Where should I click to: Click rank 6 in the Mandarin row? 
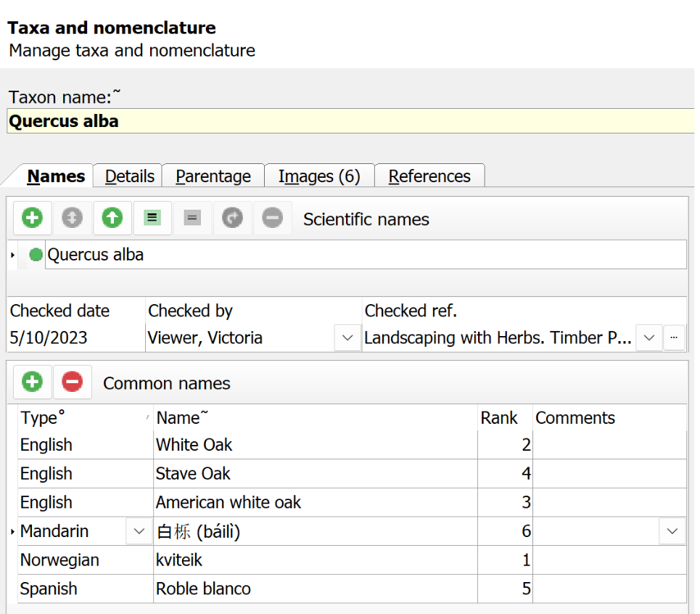(505, 531)
